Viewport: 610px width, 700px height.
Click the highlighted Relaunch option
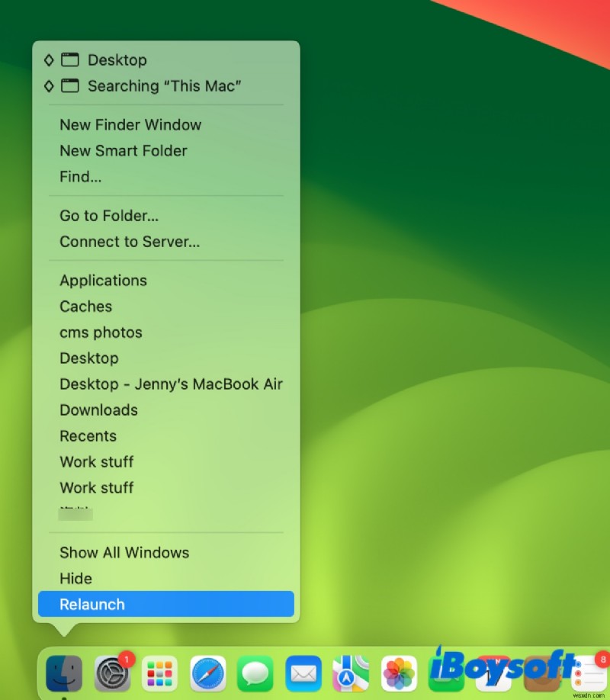coord(165,604)
